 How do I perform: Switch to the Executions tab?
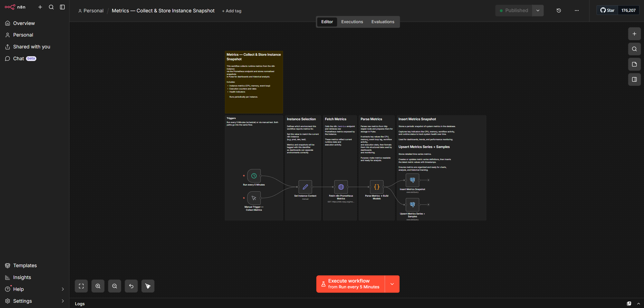tap(352, 22)
